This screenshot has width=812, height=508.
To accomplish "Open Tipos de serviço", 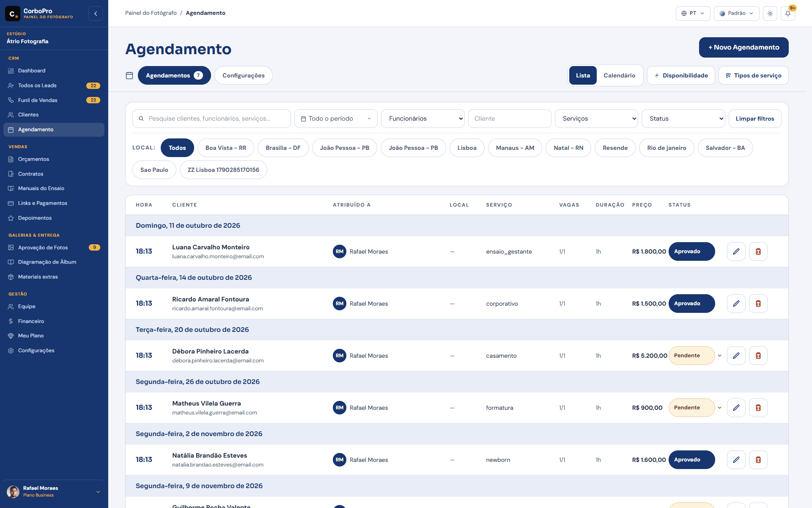I will (754, 75).
